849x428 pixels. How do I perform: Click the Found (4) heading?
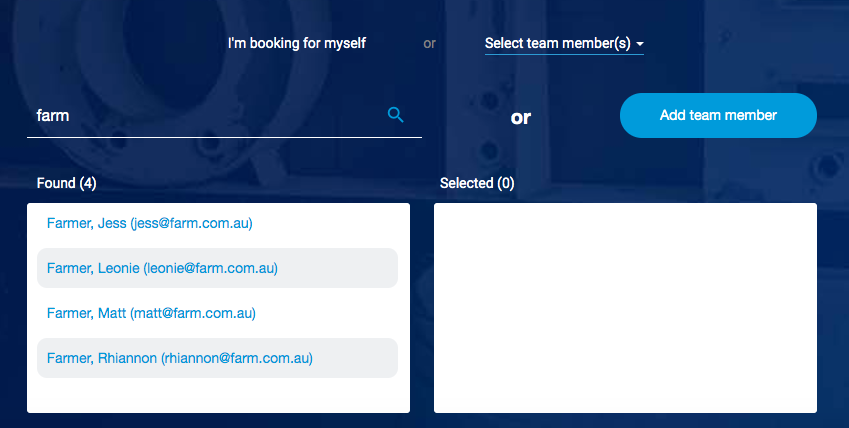click(66, 183)
